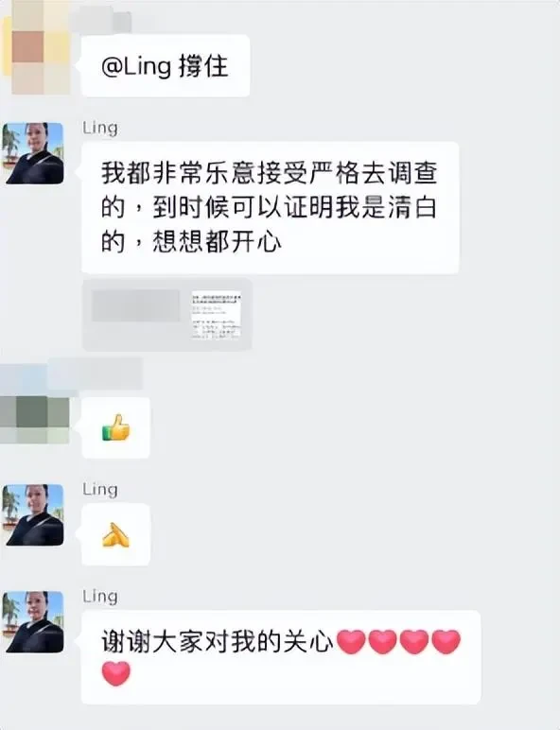Open the blurred shared link card
Viewport: 560px width, 730px height.
167,315
